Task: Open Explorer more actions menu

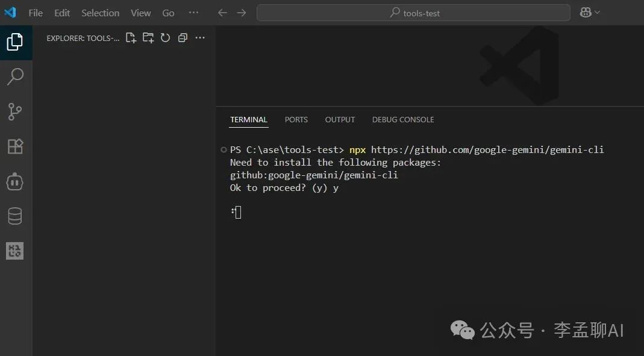Action: [x=200, y=38]
